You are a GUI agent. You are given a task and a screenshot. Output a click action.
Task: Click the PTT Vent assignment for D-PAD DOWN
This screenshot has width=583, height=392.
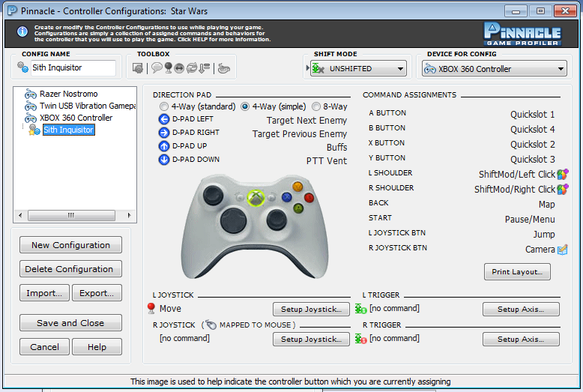click(x=327, y=161)
